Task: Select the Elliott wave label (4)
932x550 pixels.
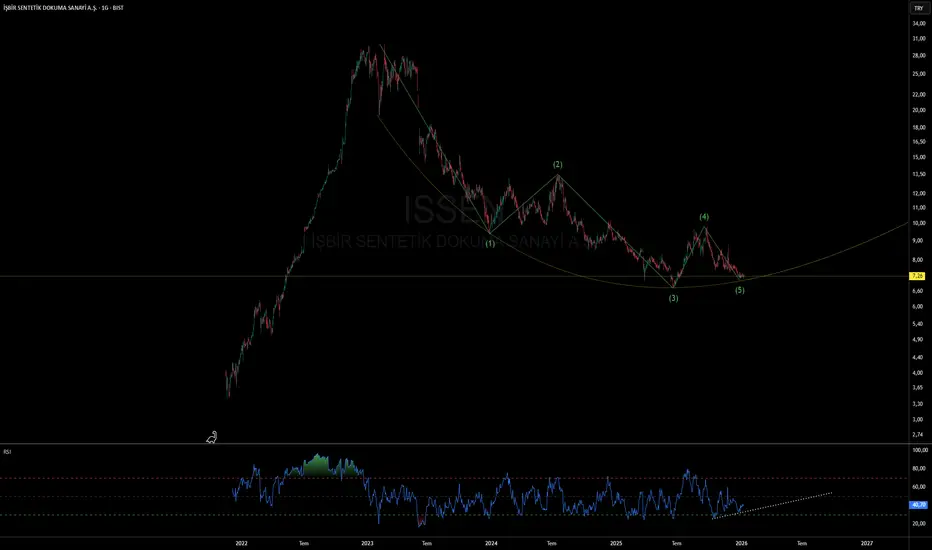Action: pos(704,217)
